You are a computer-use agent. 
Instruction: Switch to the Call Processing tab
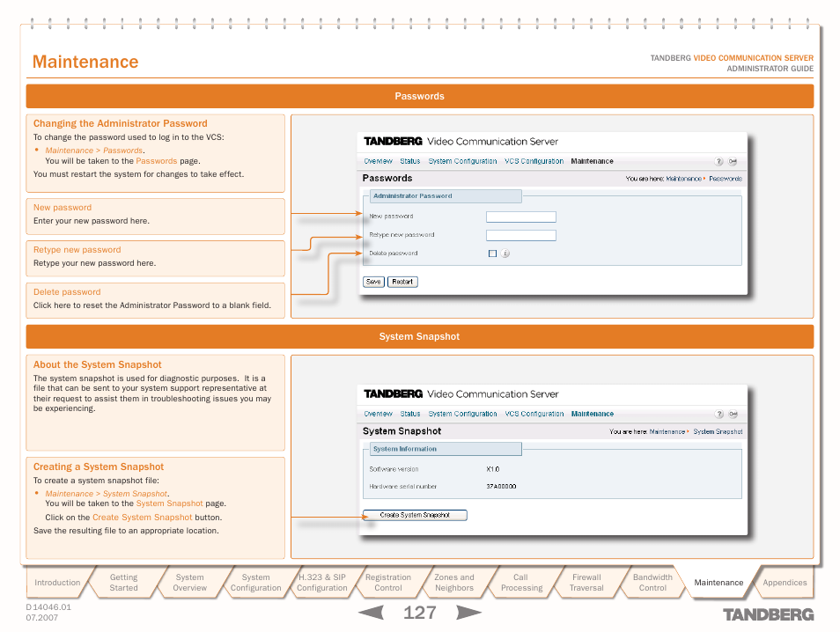tap(520, 583)
